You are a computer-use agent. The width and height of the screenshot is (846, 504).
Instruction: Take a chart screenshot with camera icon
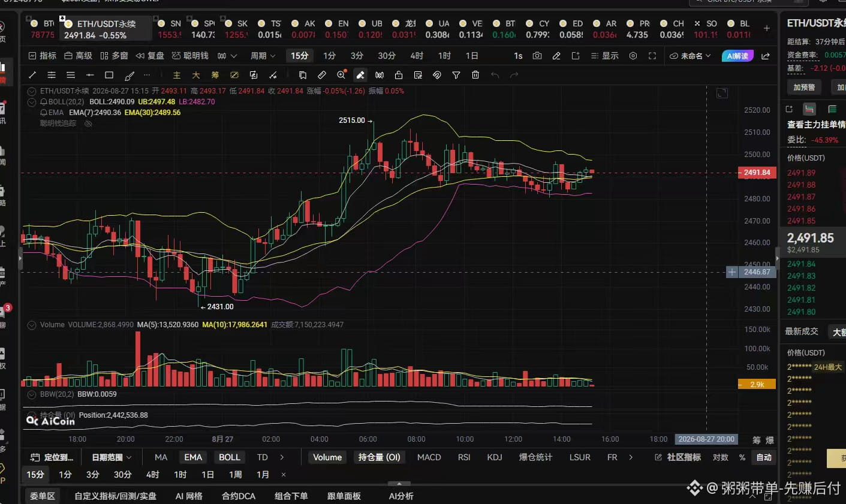click(x=537, y=56)
